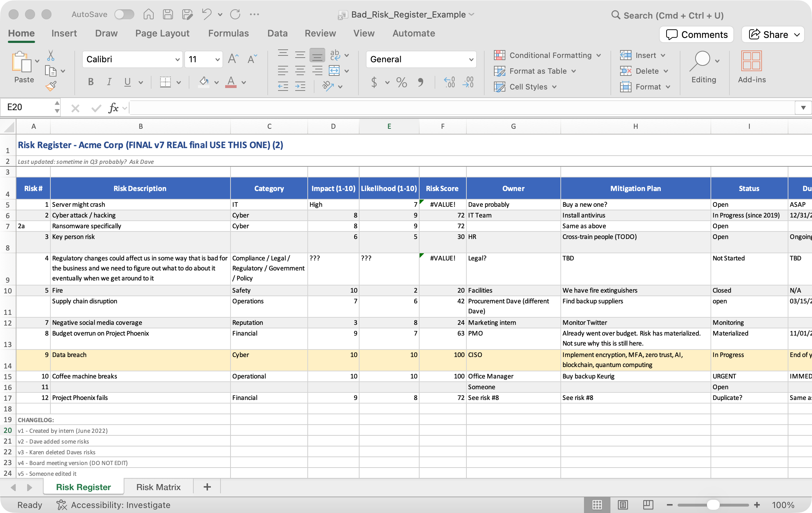This screenshot has width=812, height=513.
Task: Open the Formulas ribbon tab
Action: pos(228,33)
